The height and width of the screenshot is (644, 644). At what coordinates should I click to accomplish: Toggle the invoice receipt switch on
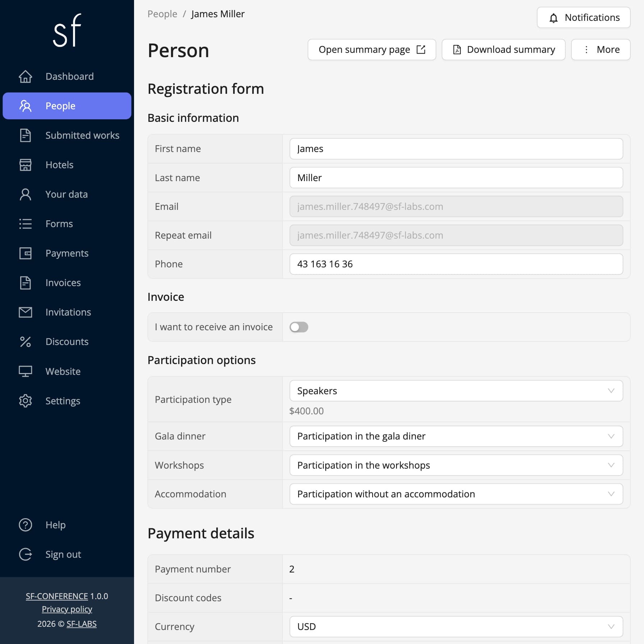pos(299,327)
